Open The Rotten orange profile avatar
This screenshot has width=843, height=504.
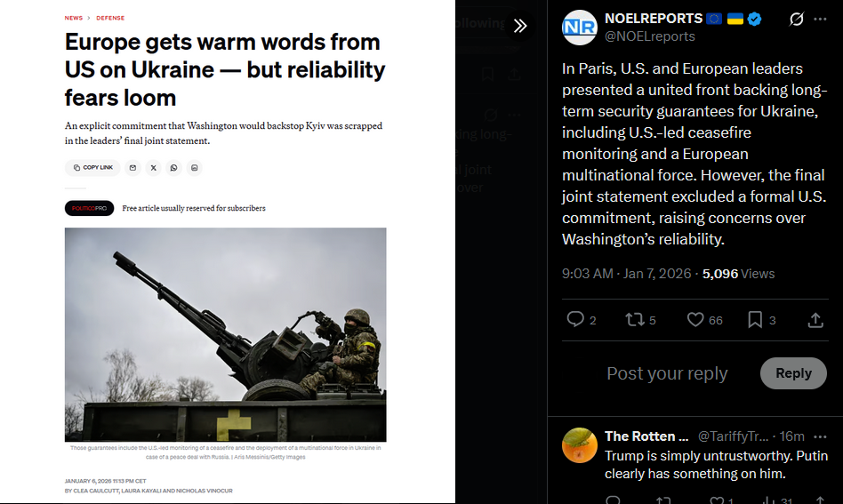[x=579, y=445]
